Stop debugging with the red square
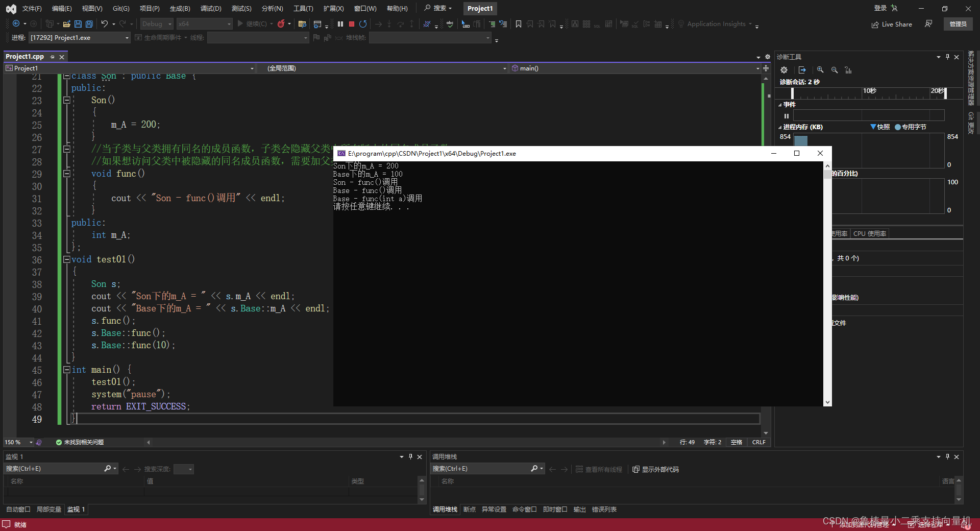This screenshot has width=980, height=531. tap(352, 24)
